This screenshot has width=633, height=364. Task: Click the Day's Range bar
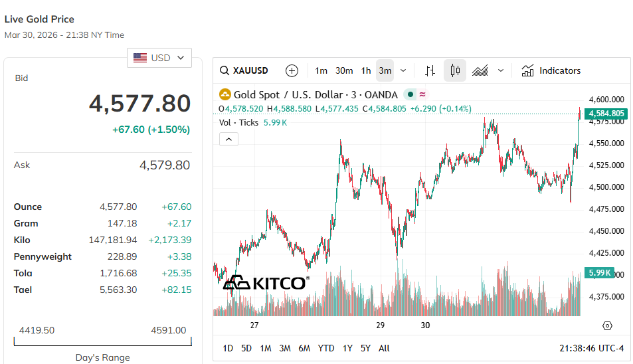coord(102,342)
